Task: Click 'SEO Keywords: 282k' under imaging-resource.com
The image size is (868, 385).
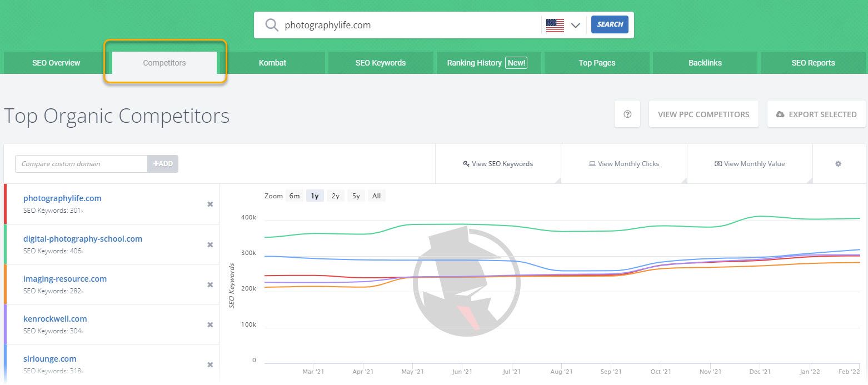Action: [x=53, y=291]
